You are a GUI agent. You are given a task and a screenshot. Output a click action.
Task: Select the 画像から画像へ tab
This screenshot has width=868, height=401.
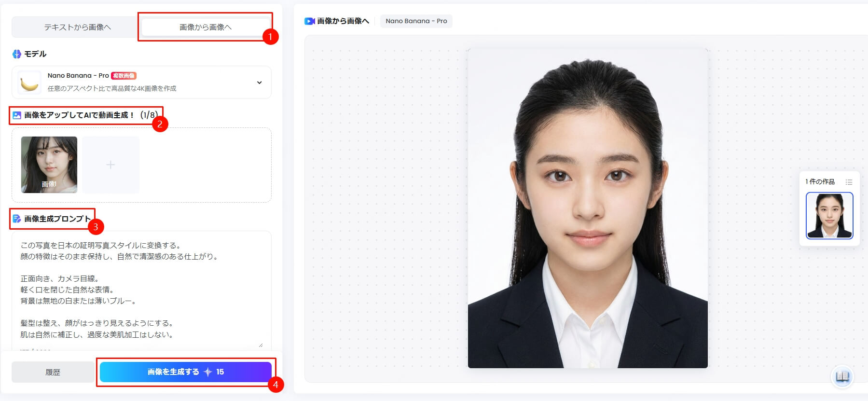[206, 28]
